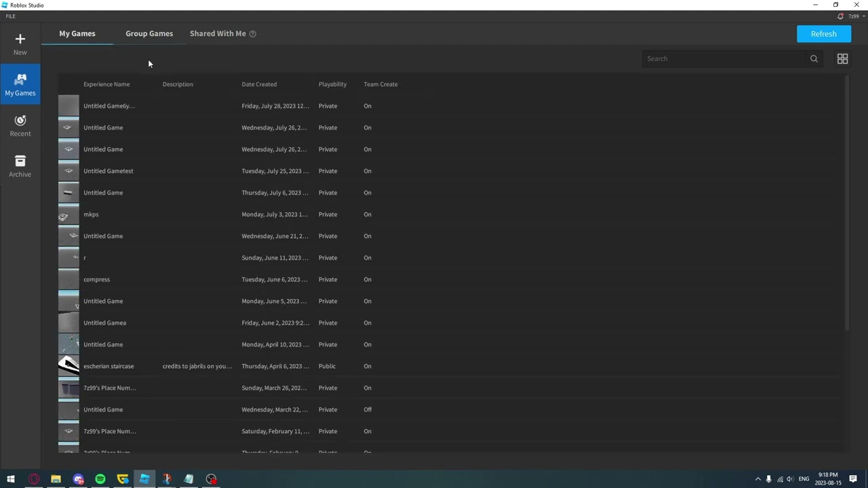The width and height of the screenshot is (868, 488).
Task: Sort by the Experience Name column header
Action: click(x=106, y=85)
